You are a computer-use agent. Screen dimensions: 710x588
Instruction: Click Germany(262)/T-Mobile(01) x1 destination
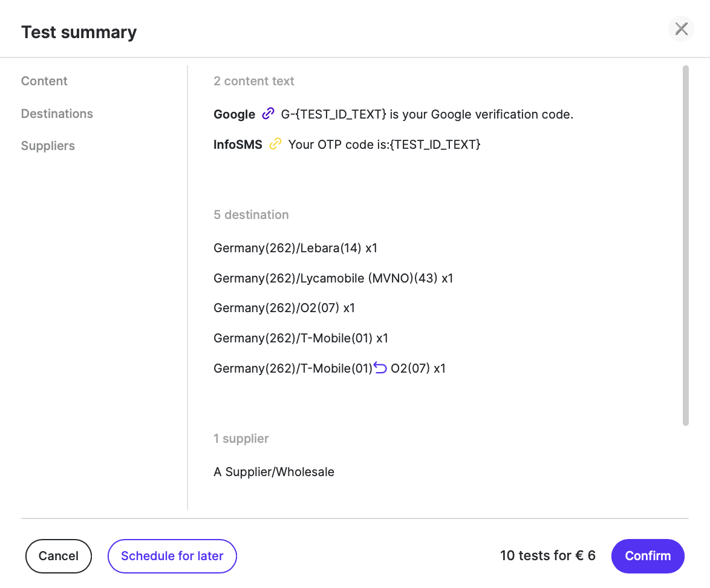301,338
